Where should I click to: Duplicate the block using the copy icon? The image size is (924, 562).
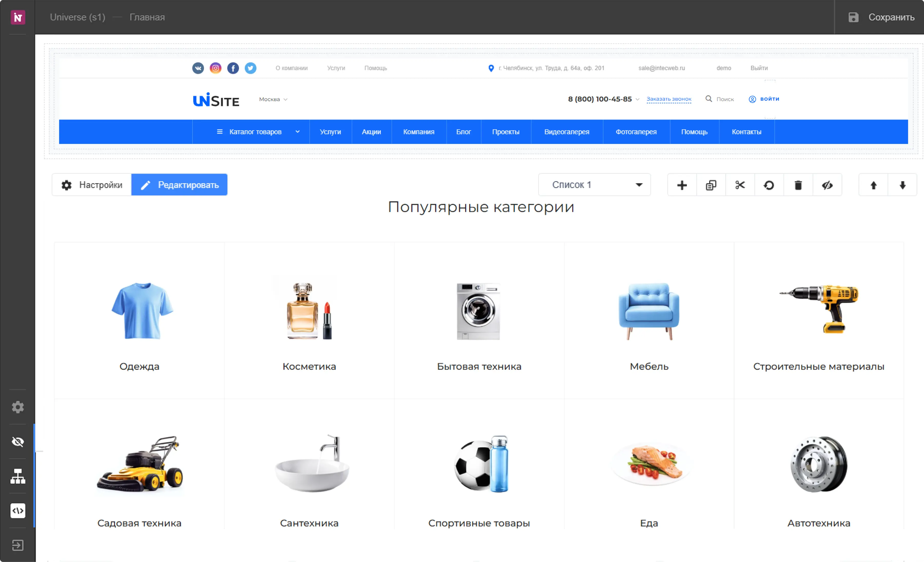coord(711,185)
